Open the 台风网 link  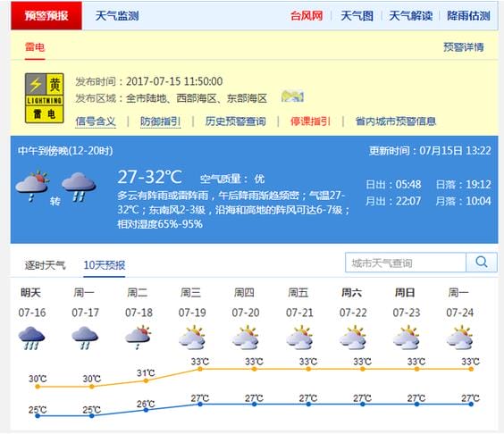[307, 15]
